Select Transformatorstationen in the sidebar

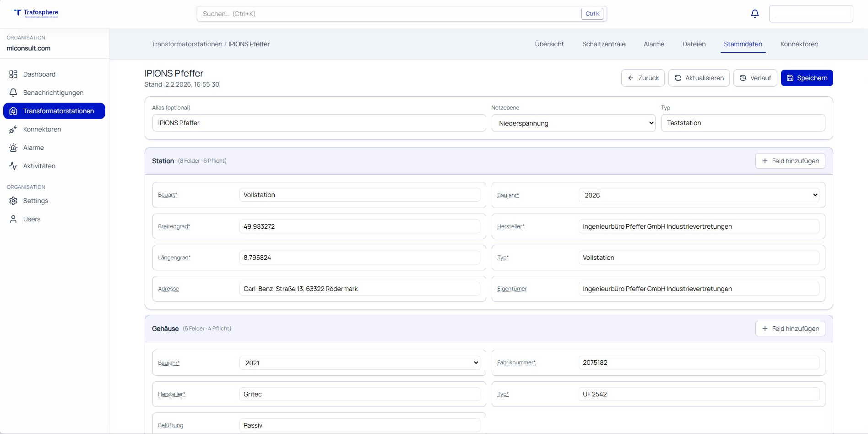tap(61, 111)
